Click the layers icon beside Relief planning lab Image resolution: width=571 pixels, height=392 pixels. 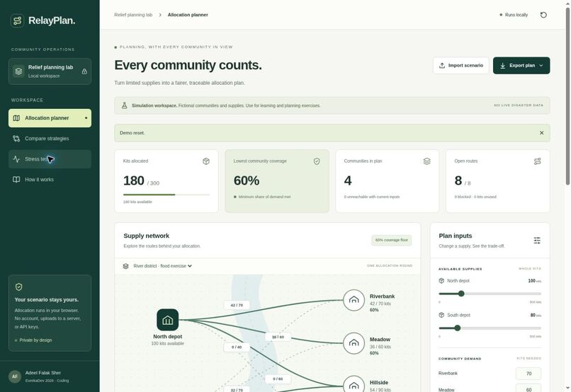click(x=18, y=71)
